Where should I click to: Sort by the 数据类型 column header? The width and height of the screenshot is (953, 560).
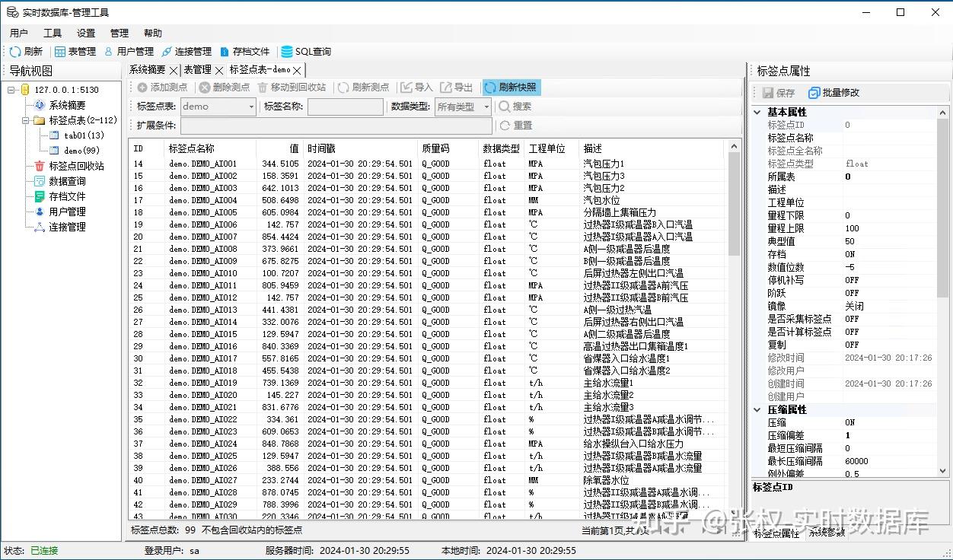(502, 148)
